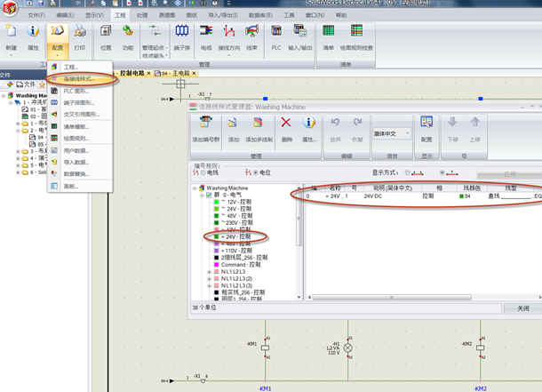Viewport: 542px width, 392px height.
Task: Click the bright green swatch of ~ 12V - 控制
Action: [x=217, y=202]
